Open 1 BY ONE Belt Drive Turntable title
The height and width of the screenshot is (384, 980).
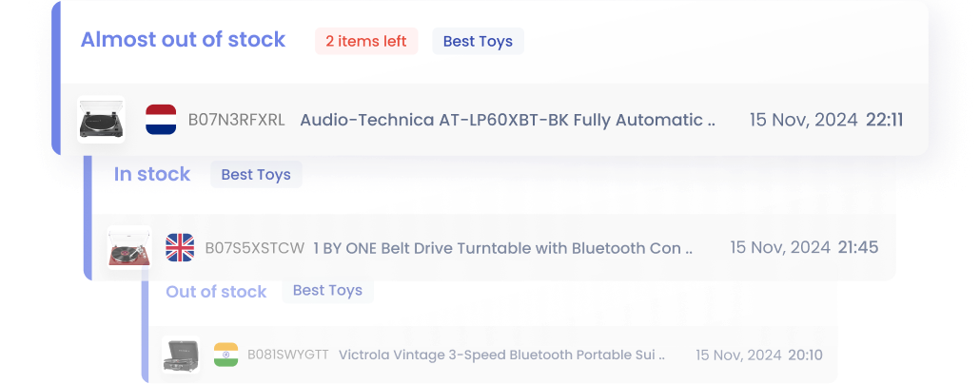[x=503, y=248]
